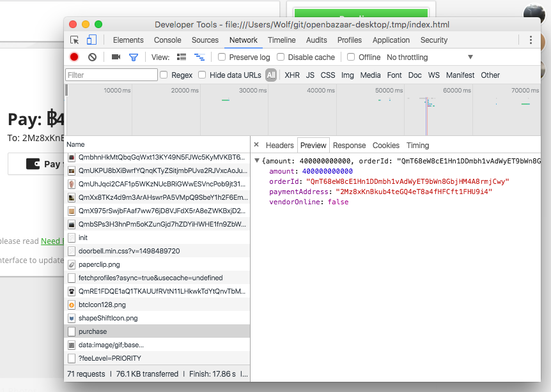Click the QmbSPs3H3hnPm5oKZunGjd7 request thumbnail
Screen dimensions: 551x392
pyautogui.click(x=72, y=224)
